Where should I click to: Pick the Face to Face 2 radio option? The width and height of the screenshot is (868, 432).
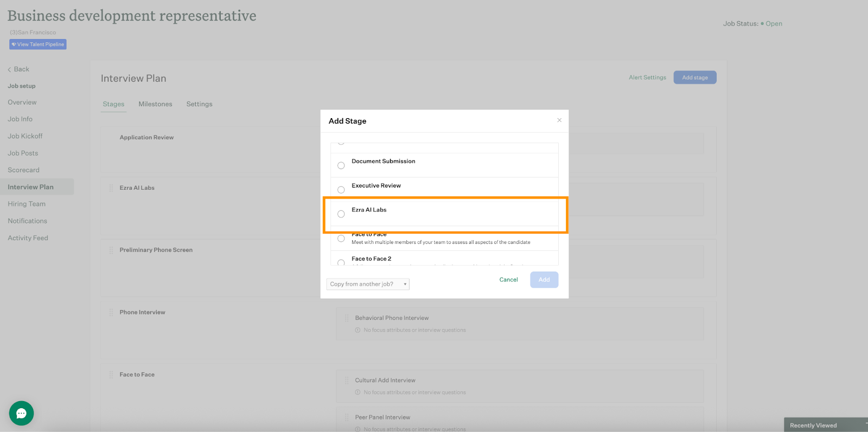click(341, 262)
